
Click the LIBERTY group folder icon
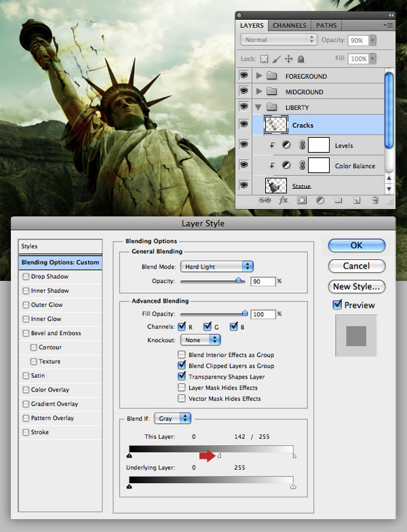pyautogui.click(x=271, y=107)
